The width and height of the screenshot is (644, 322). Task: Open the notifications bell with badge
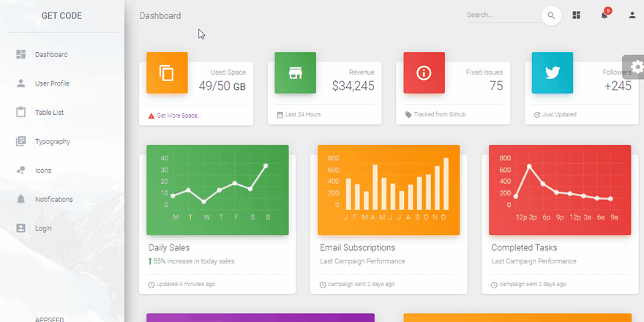(x=604, y=15)
